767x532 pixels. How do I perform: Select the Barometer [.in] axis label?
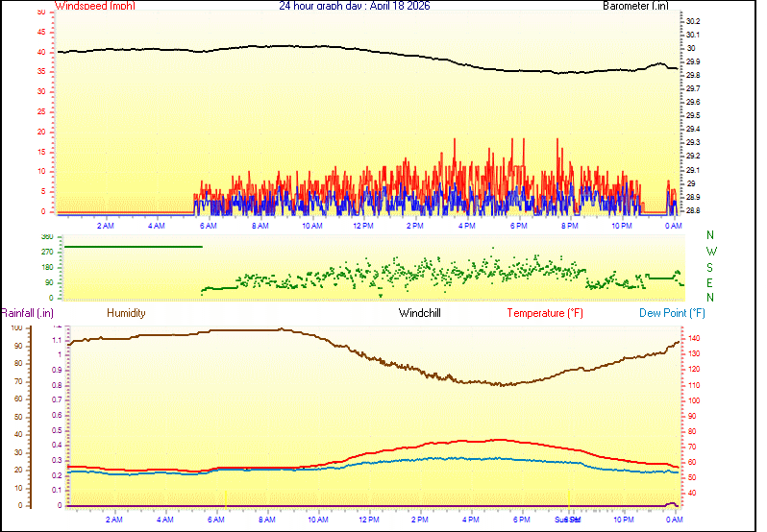tap(634, 6)
